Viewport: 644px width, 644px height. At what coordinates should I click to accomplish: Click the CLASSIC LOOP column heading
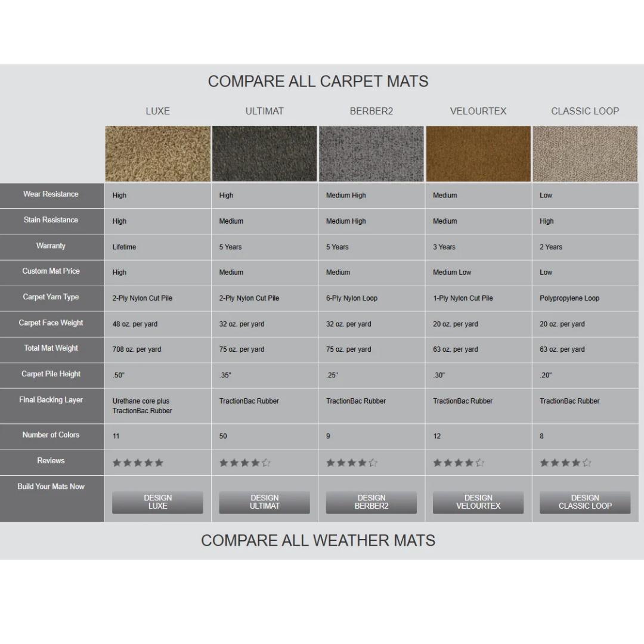click(585, 112)
